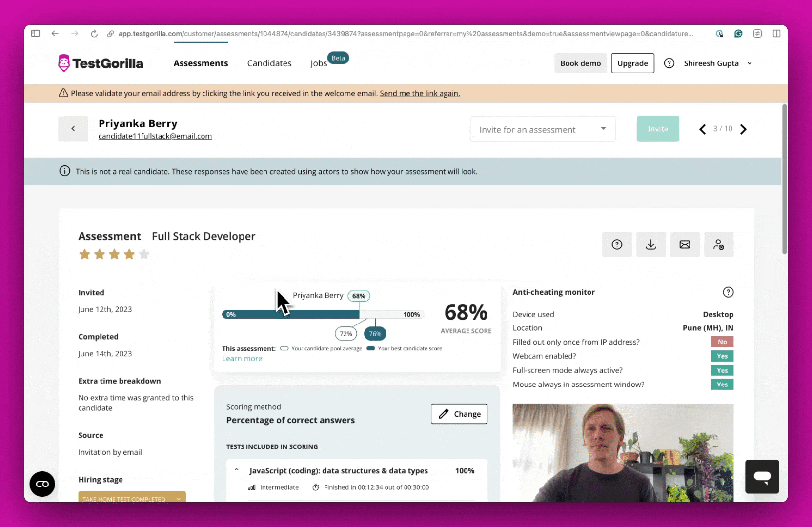The width and height of the screenshot is (812, 527).
Task: Open help via the question mark icon near downloads
Action: (617, 244)
